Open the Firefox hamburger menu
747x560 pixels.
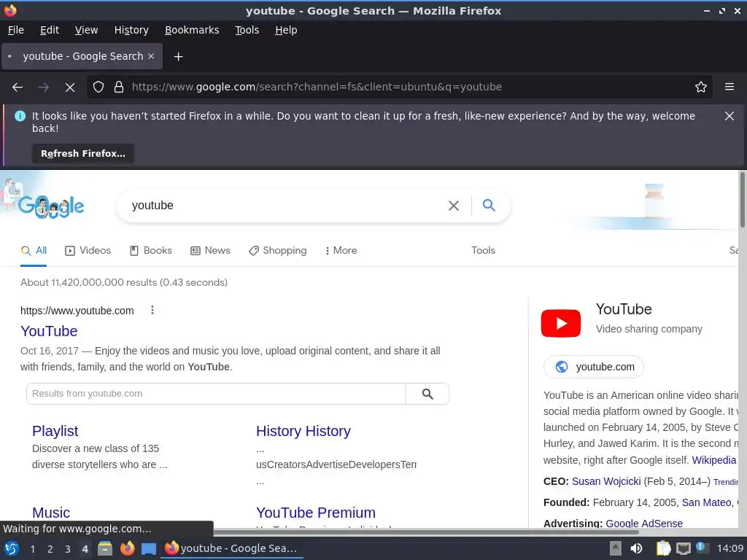(x=729, y=87)
